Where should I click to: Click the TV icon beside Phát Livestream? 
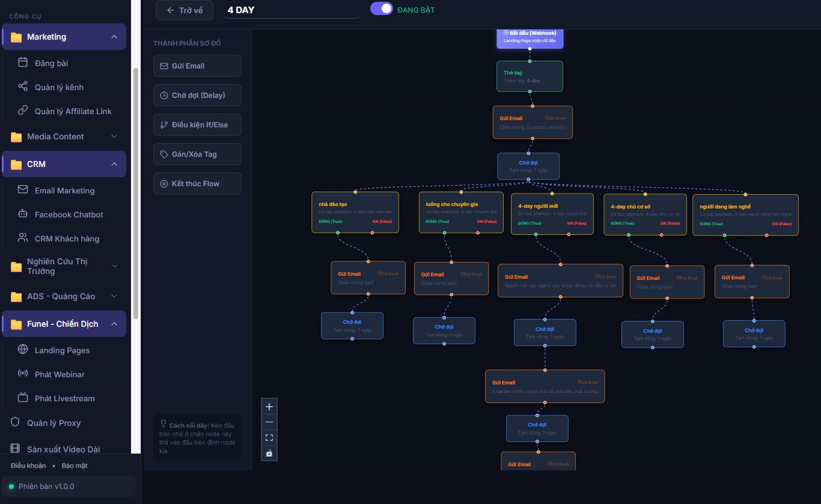tap(23, 398)
